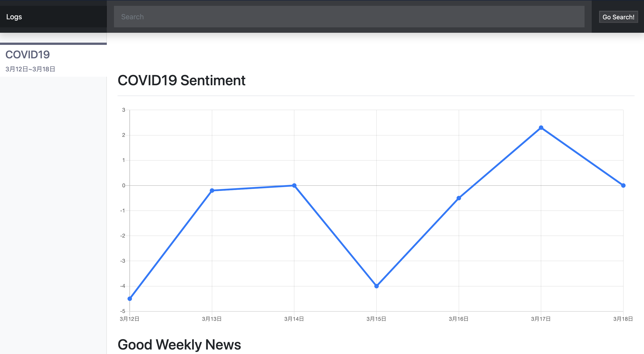Click the 3月14日 data point at zero
The width and height of the screenshot is (644, 354).
pyautogui.click(x=294, y=186)
